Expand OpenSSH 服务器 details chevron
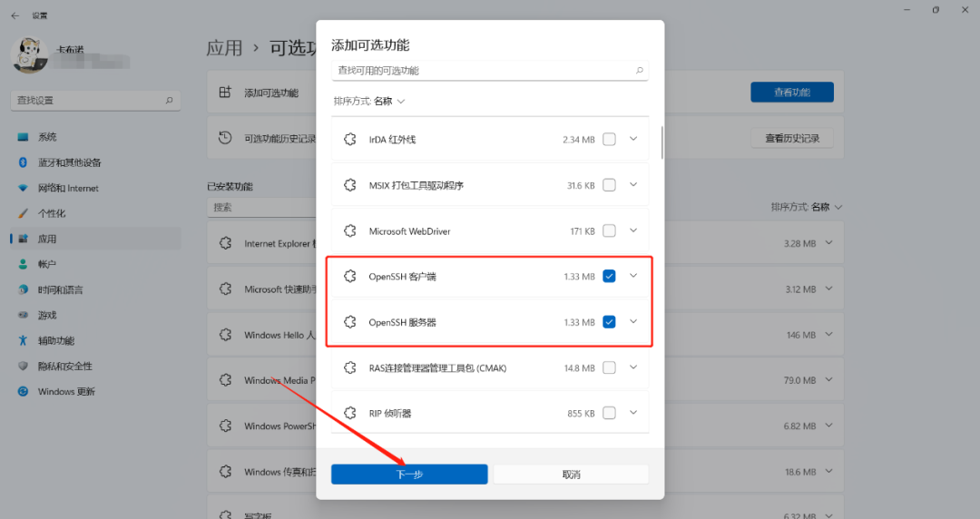The width and height of the screenshot is (980, 519). [x=633, y=321]
